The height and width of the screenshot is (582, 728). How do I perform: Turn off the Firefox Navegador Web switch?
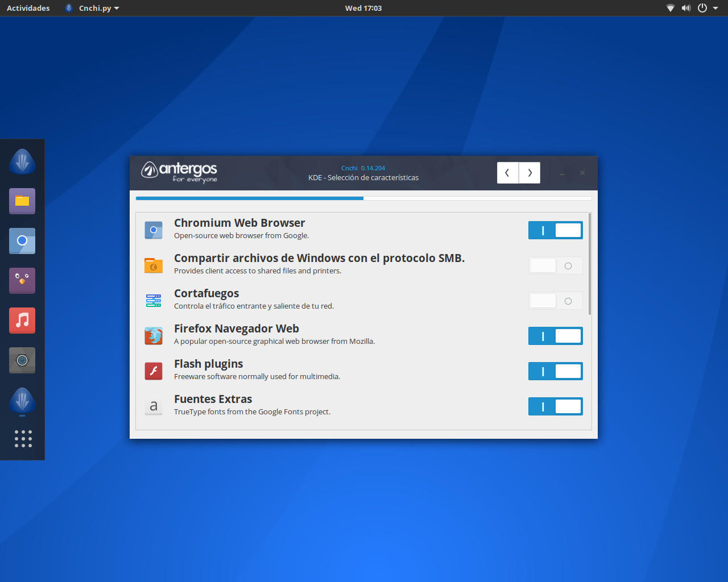[x=556, y=336]
